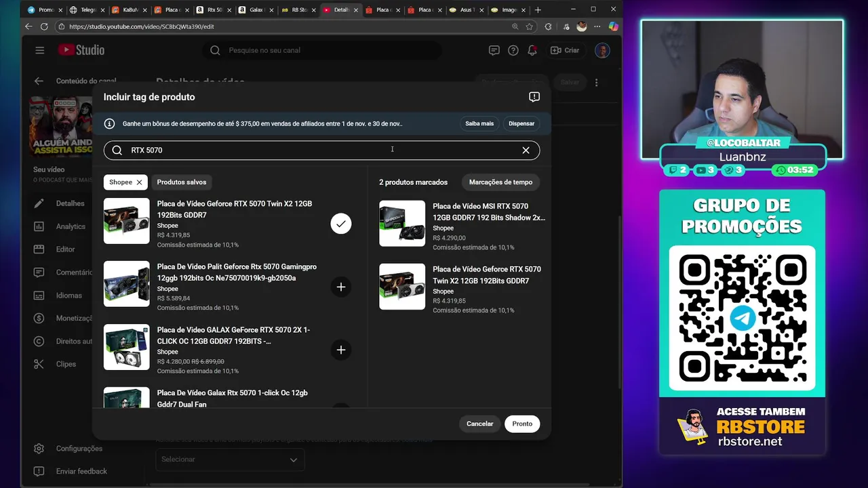Dismiss the banner with Dispensar

(521, 123)
